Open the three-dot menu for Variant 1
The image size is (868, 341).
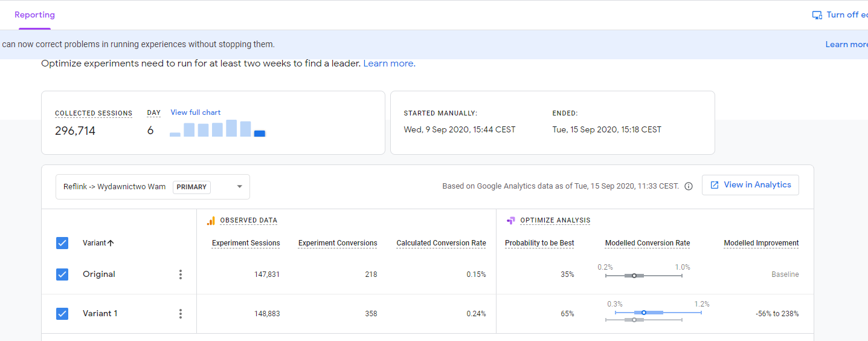(180, 314)
